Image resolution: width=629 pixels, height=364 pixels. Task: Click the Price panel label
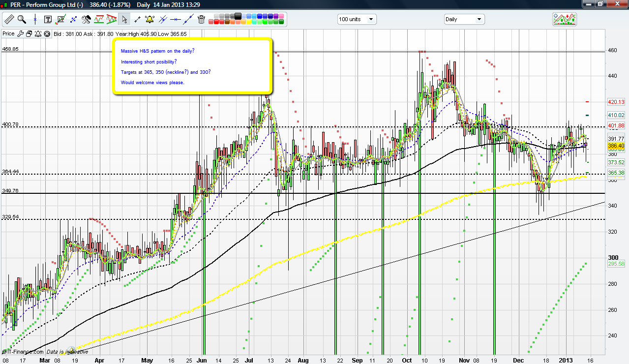[8, 34]
